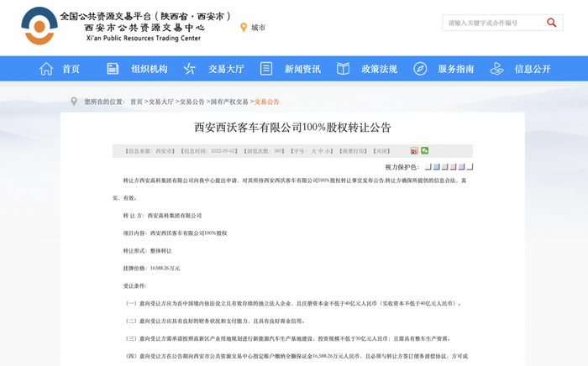588x366 pixels.
Task: Click the 信息来源: 西安市 text
Action: [150, 151]
